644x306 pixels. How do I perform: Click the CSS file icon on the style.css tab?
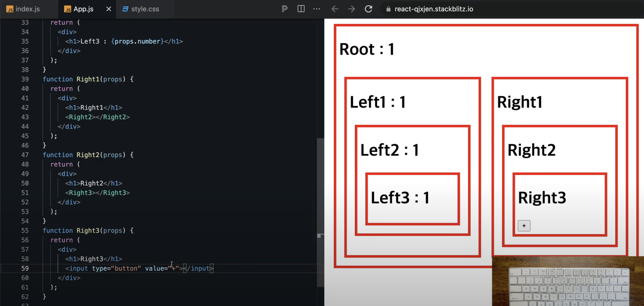[x=125, y=9]
